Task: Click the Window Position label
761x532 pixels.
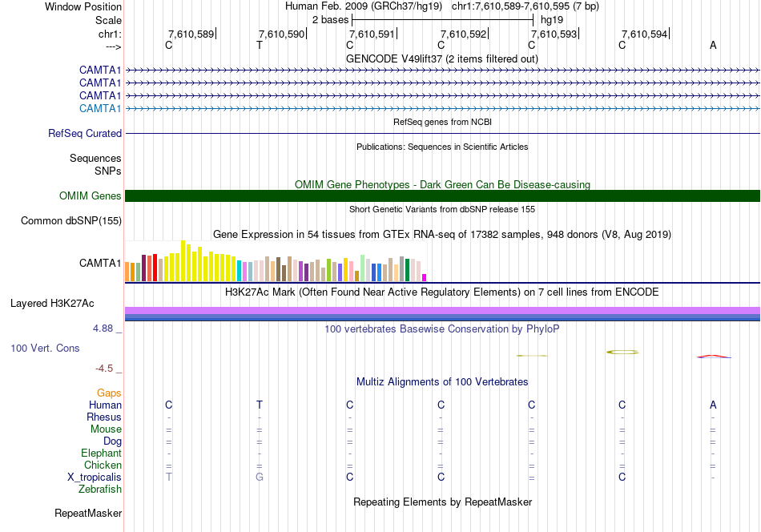Action: point(83,6)
